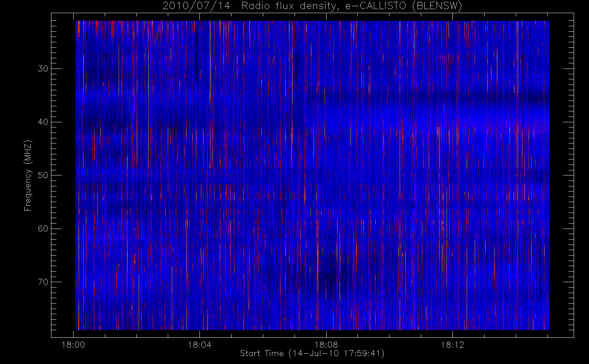Image resolution: width=589 pixels, height=364 pixels.
Task: Click the 30 MHz frequency tick label
Action: (x=43, y=69)
